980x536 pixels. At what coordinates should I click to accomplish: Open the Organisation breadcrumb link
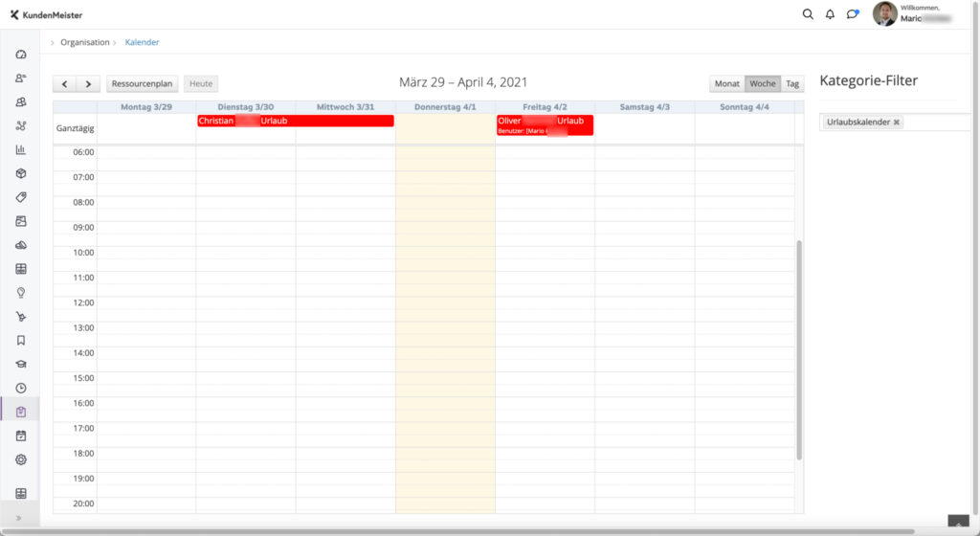[x=85, y=42]
